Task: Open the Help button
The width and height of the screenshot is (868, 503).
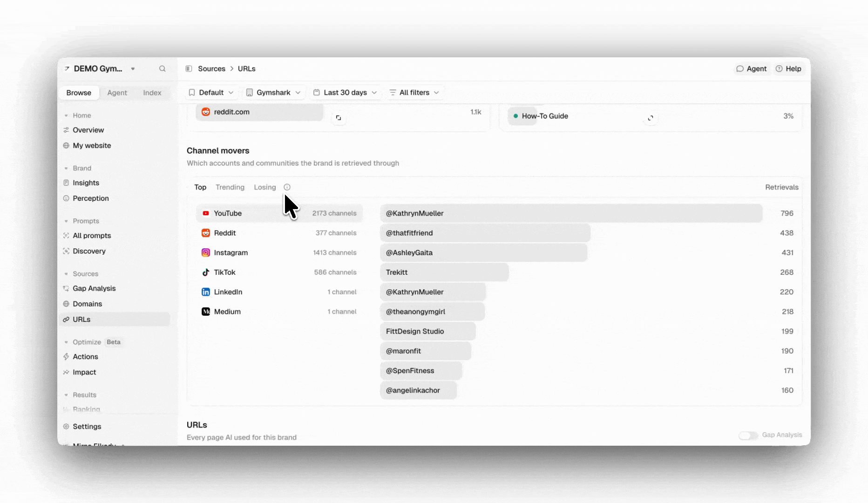Action: pyautogui.click(x=788, y=68)
